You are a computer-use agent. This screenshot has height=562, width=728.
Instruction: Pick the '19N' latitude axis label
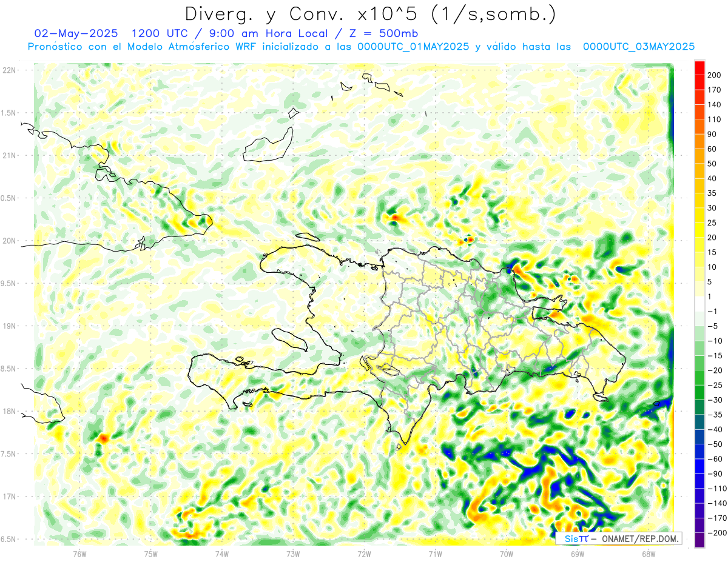(x=8, y=326)
